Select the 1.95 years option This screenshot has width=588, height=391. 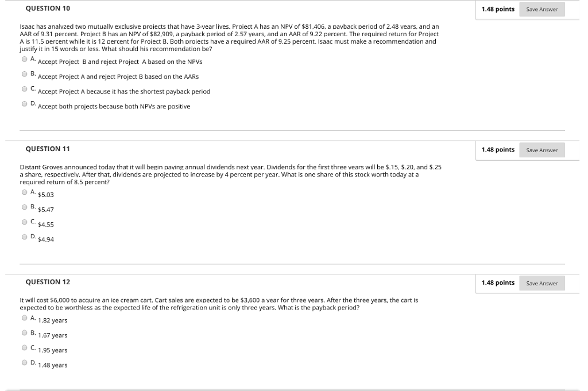[24, 349]
